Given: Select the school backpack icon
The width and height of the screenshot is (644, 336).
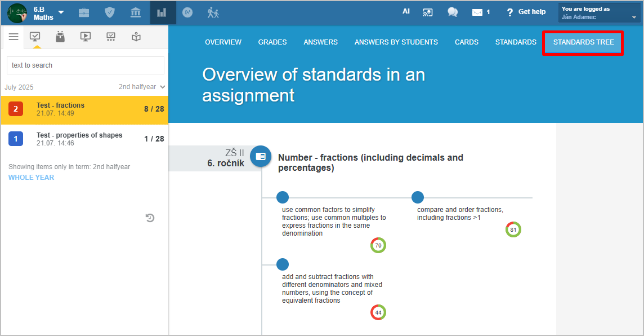Looking at the screenshot, I should [60, 37].
